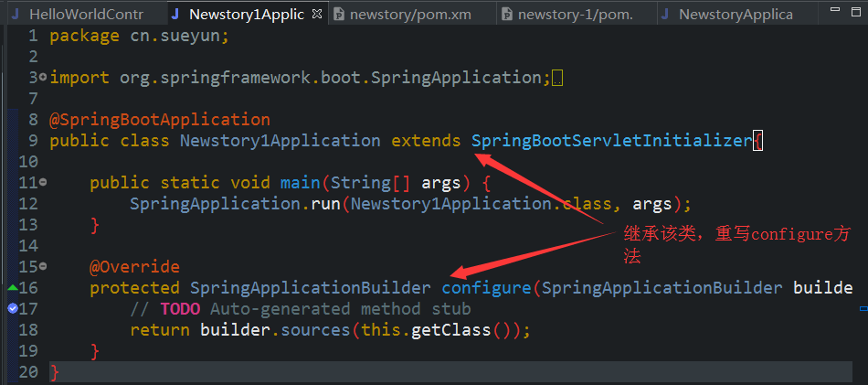Click the Maven file icon on newstory/pom.xm tab
Screen dimensions: 868x385
pyautogui.click(x=339, y=15)
